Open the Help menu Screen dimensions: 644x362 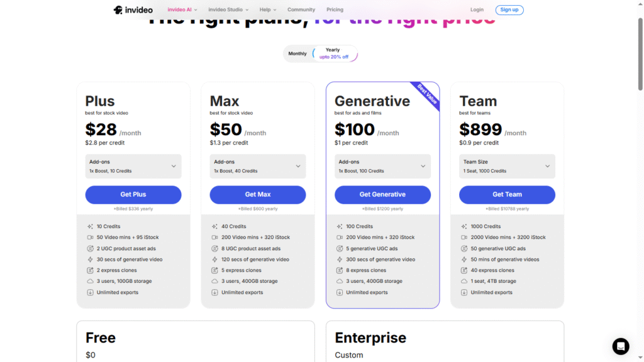[268, 10]
